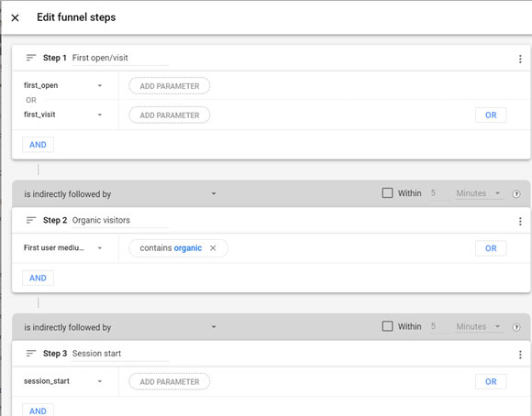Open the Minutes unit dropdown above Step 3

click(479, 327)
